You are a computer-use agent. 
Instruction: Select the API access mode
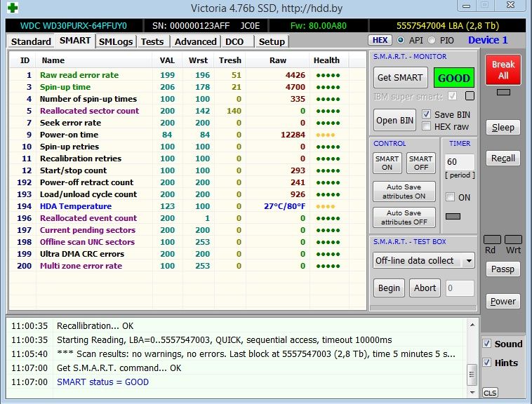click(x=401, y=41)
